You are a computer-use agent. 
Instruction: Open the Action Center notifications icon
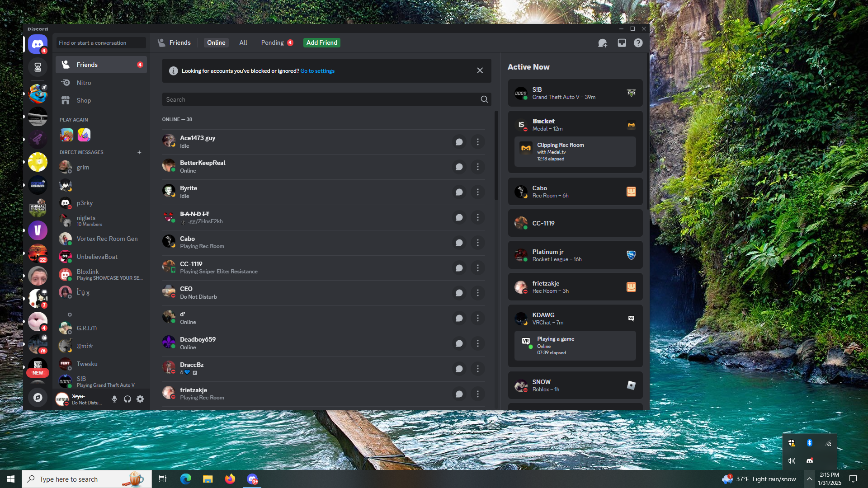(x=853, y=479)
